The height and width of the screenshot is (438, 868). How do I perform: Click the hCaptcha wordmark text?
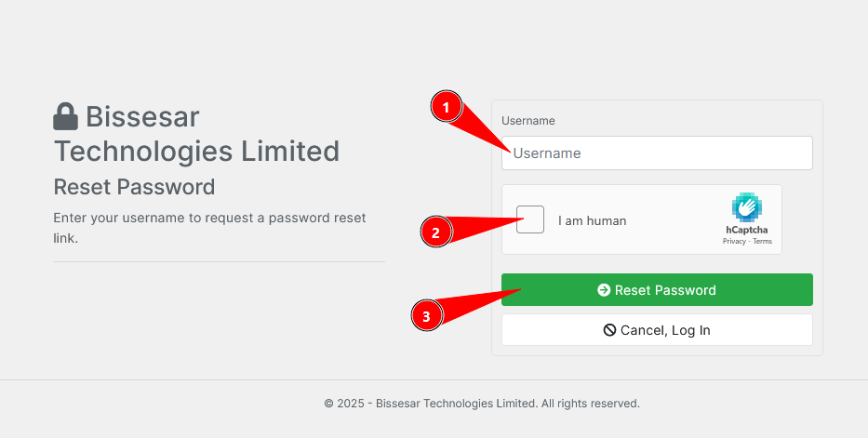747,230
